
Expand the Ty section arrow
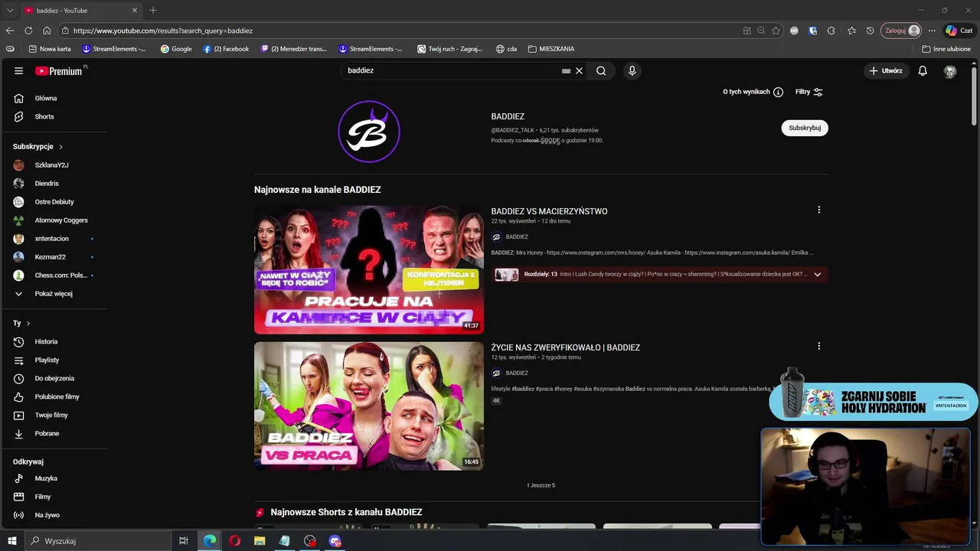pyautogui.click(x=28, y=323)
